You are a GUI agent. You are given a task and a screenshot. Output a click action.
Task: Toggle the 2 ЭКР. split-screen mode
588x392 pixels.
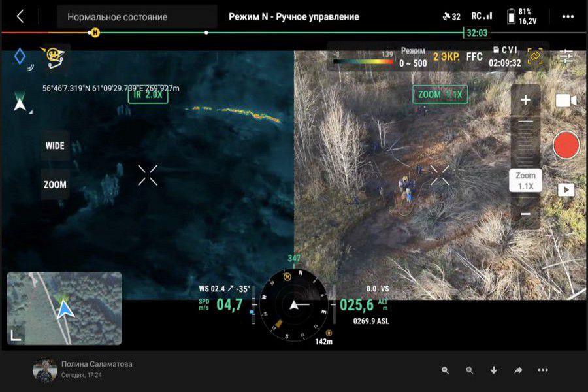point(446,57)
